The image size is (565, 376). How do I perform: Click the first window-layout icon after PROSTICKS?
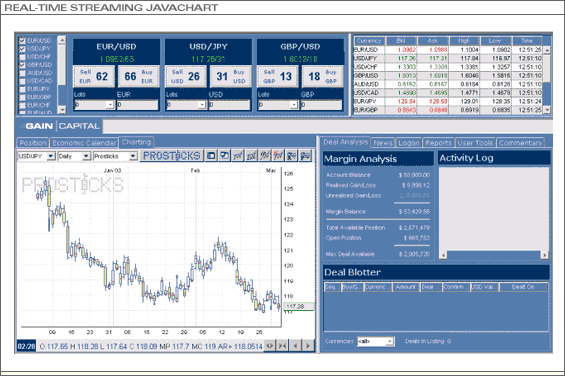click(x=211, y=156)
